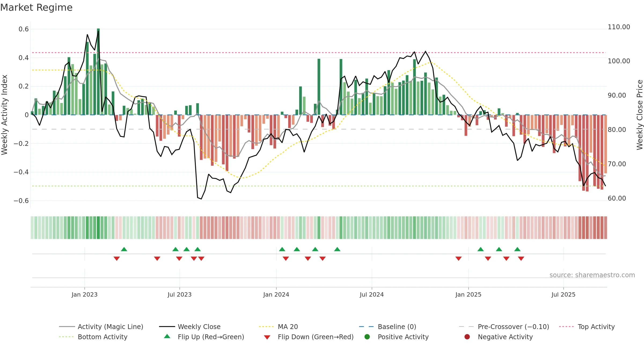Toggle the Flip Down (Green→Red) legend entry
This screenshot has height=362, width=644.
point(309,337)
